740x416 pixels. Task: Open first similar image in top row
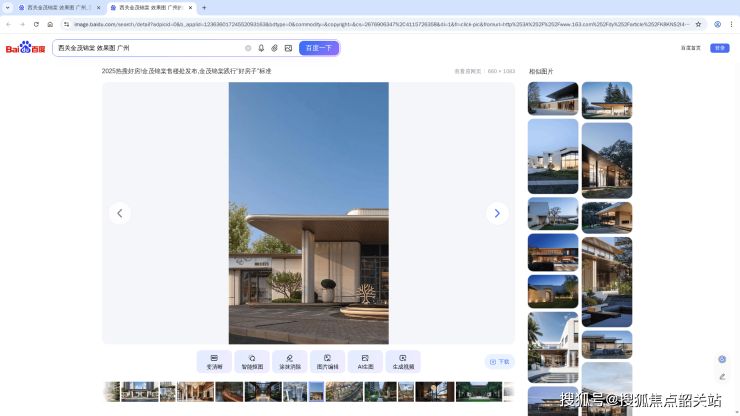click(x=553, y=98)
